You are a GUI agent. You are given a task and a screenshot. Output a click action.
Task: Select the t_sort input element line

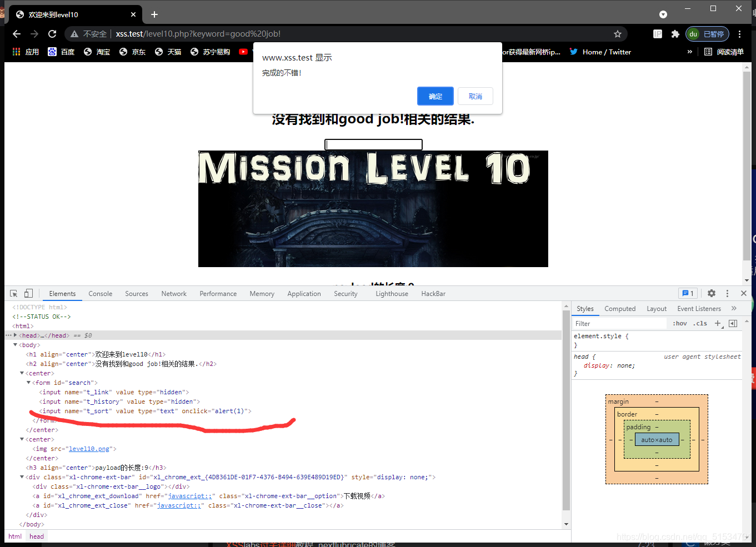pos(145,411)
